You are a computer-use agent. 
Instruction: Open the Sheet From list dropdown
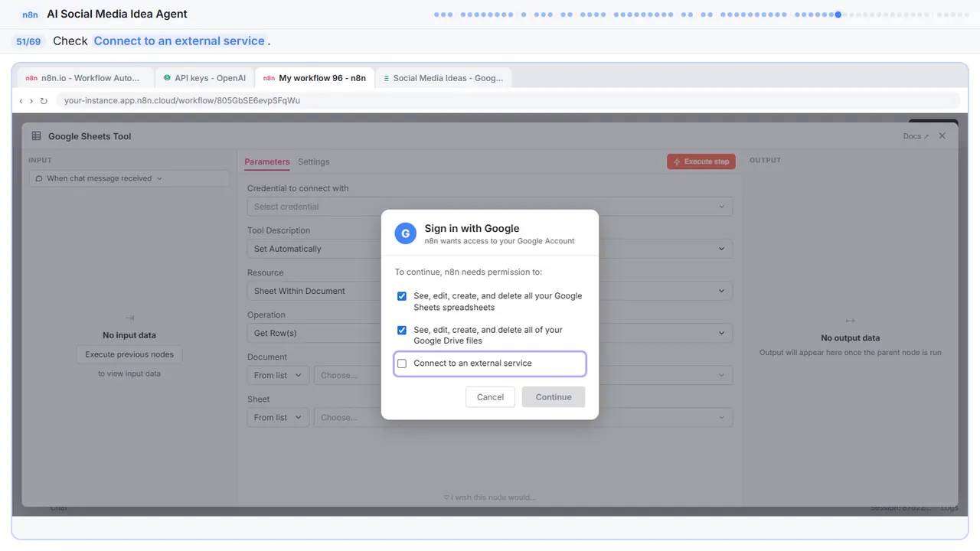tap(278, 418)
